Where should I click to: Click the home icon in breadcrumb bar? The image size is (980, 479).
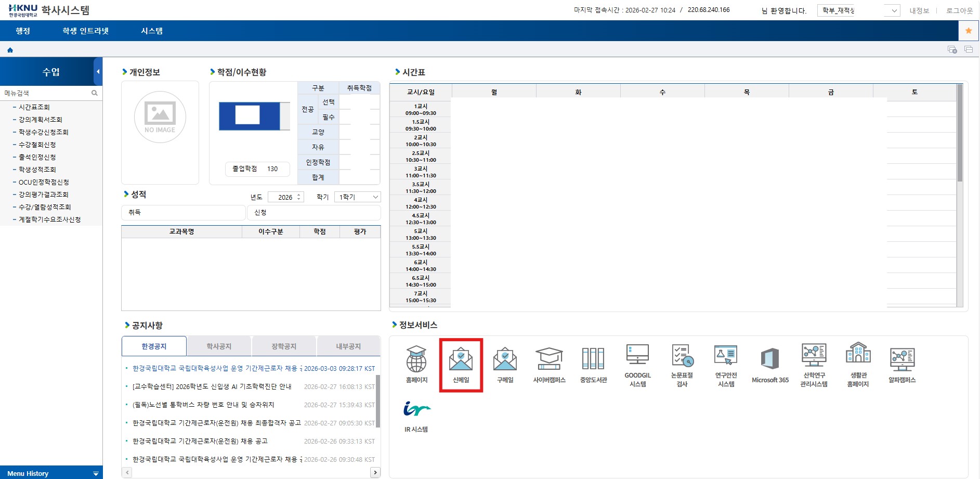click(x=10, y=50)
